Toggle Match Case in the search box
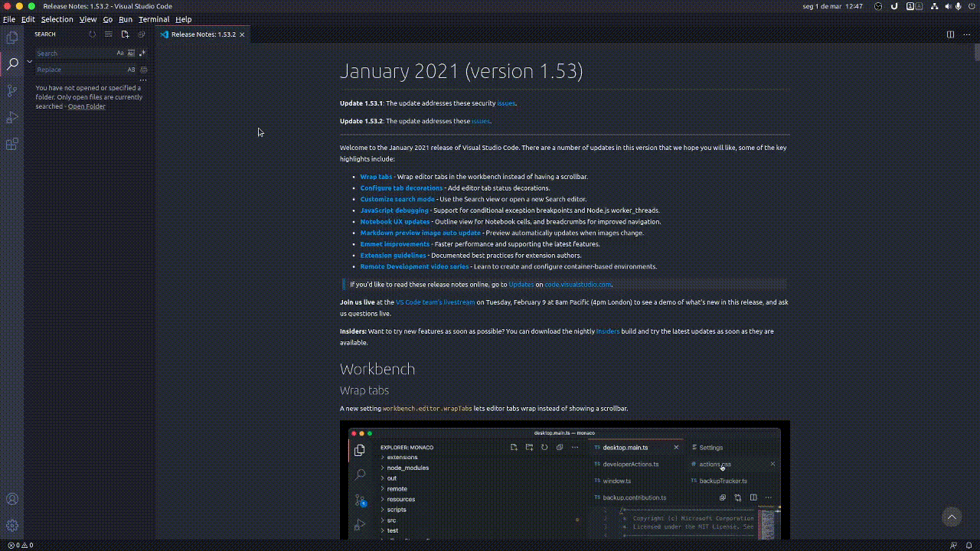Image resolution: width=980 pixels, height=551 pixels. 119,53
